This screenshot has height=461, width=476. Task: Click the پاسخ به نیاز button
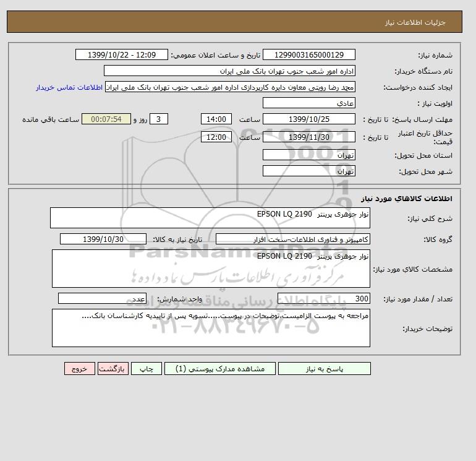click(324, 369)
